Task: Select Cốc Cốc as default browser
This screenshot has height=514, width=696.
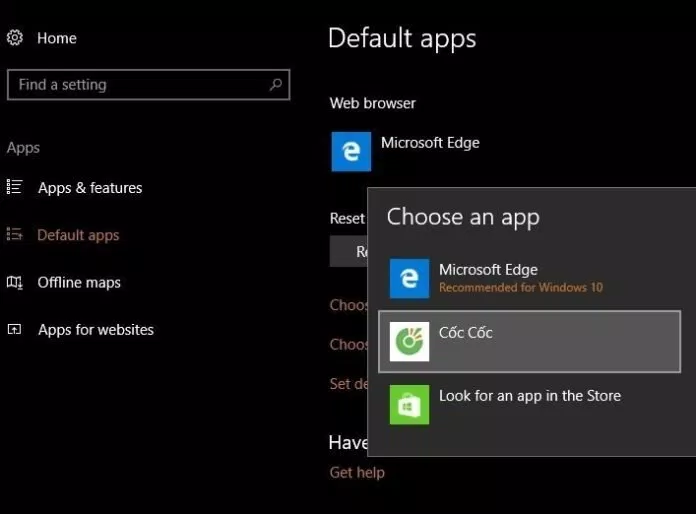Action: (529, 341)
